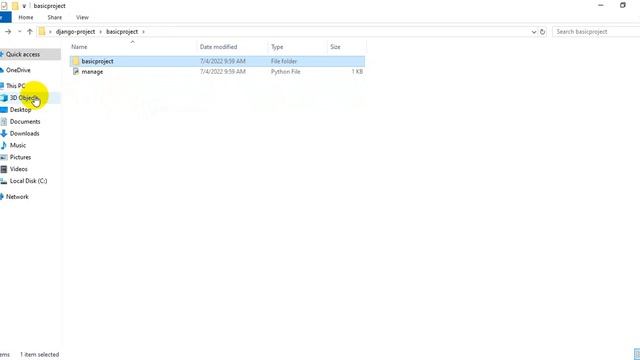
Task: Sort by the Type column header
Action: [x=277, y=47]
